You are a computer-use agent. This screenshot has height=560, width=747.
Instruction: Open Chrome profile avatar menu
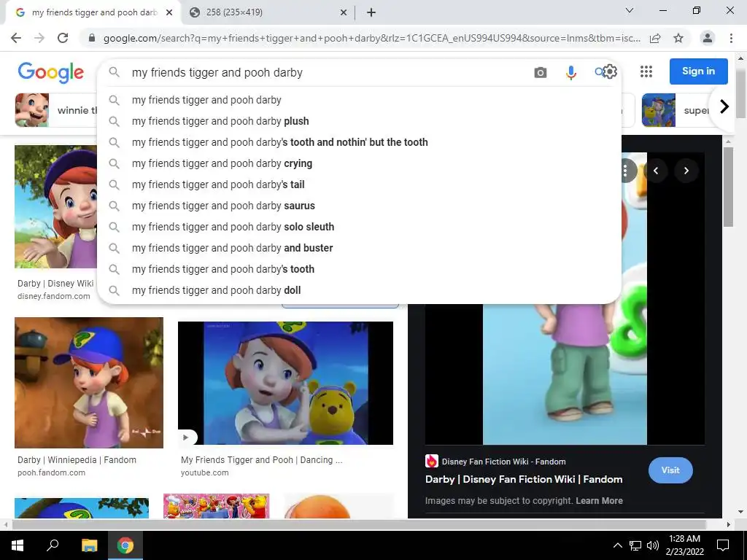tap(708, 38)
